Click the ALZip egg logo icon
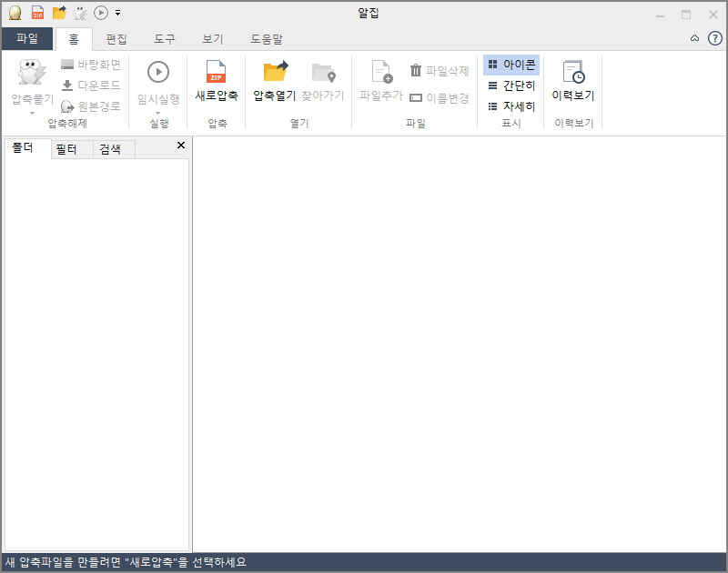 (x=15, y=13)
